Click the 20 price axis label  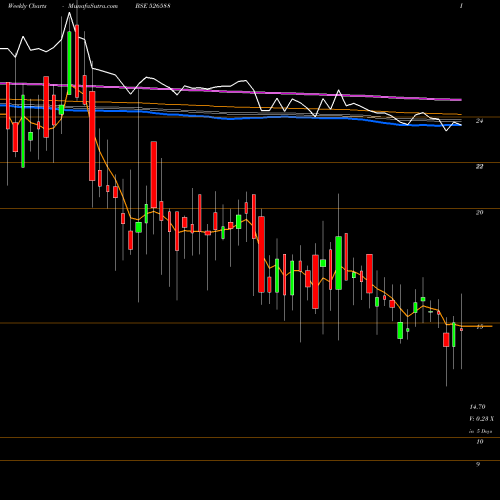pos(479,212)
